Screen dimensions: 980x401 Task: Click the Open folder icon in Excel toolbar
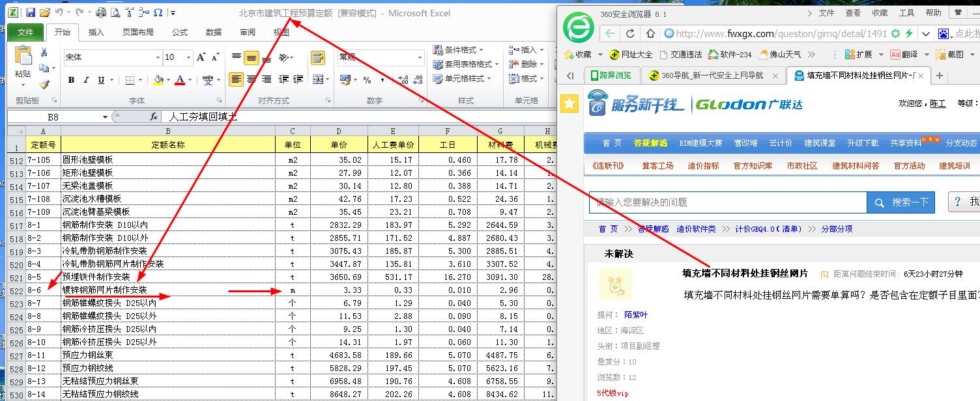(x=44, y=12)
